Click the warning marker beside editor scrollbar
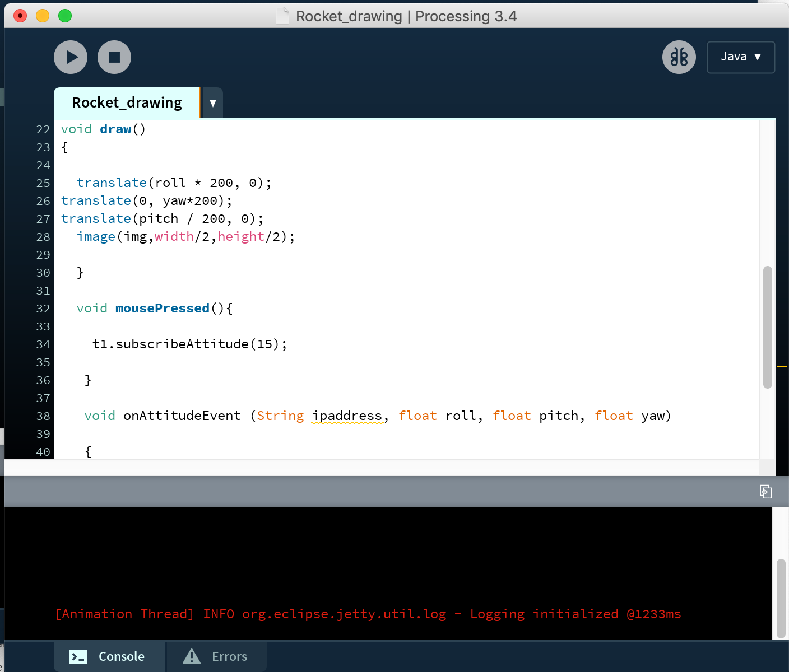Viewport: 789px width, 672px height. (782, 366)
